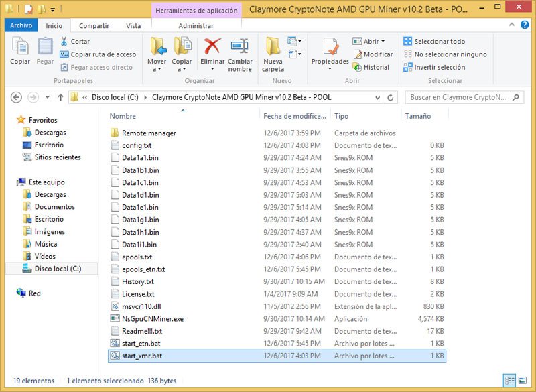The height and width of the screenshot is (392, 536).
Task: Click the search magnifier icon
Action: pos(515,97)
